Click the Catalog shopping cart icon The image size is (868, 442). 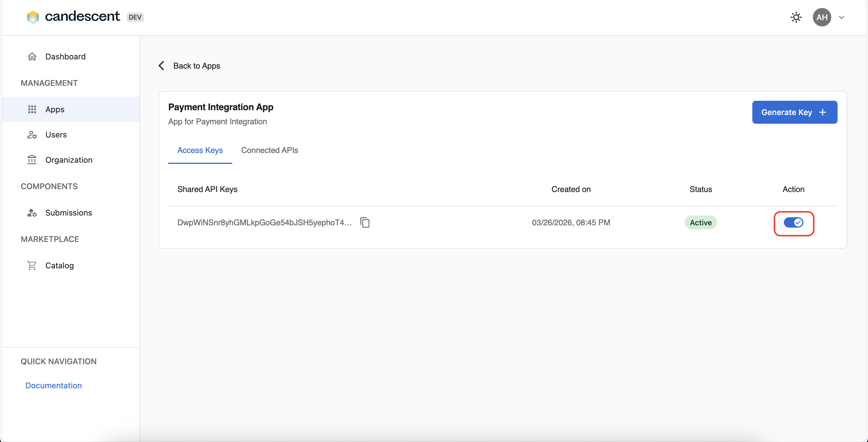(x=32, y=265)
